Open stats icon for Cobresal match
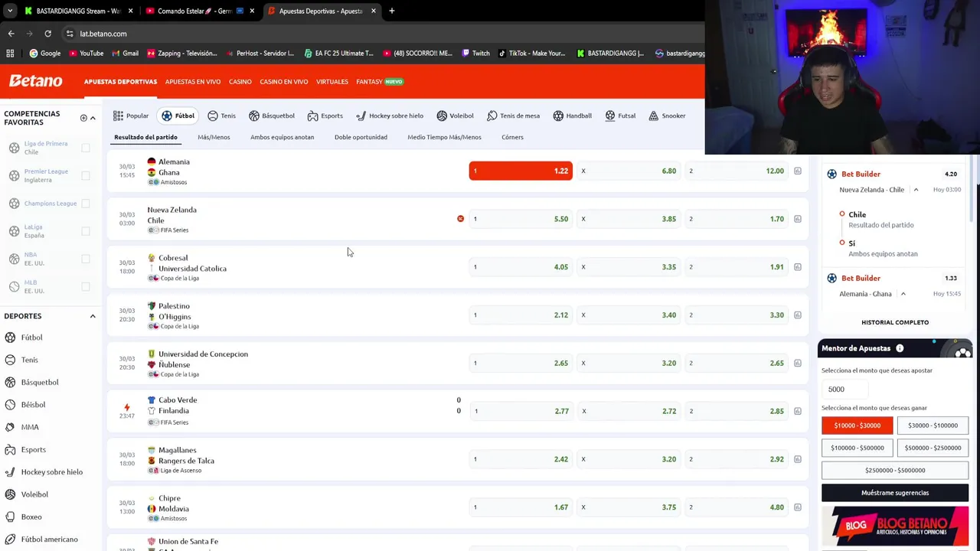980x551 pixels. tap(798, 267)
